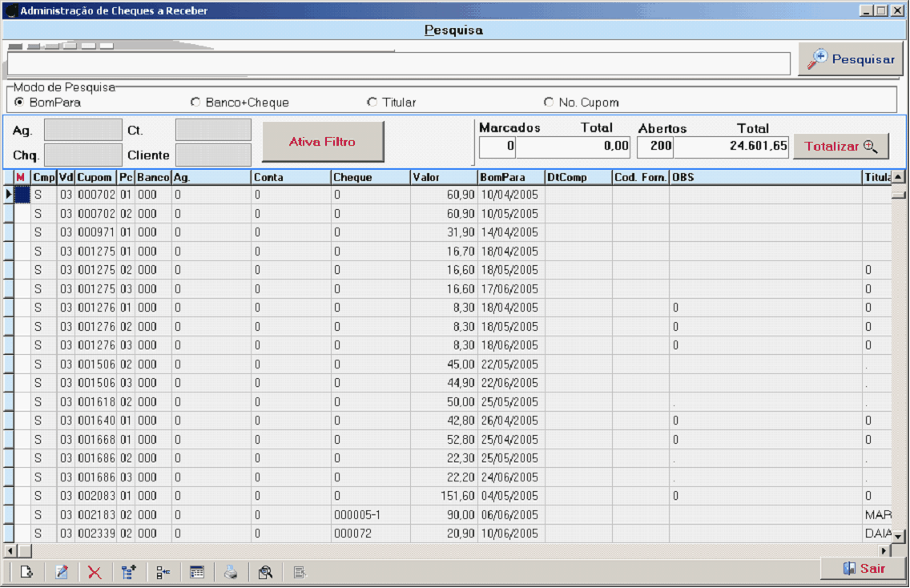Click the edit record pencil icon
The height and width of the screenshot is (588, 910).
61,572
